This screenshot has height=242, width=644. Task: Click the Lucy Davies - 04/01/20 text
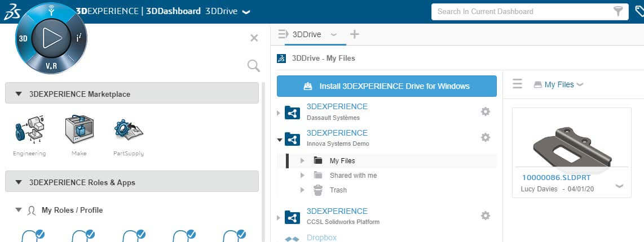click(557, 189)
